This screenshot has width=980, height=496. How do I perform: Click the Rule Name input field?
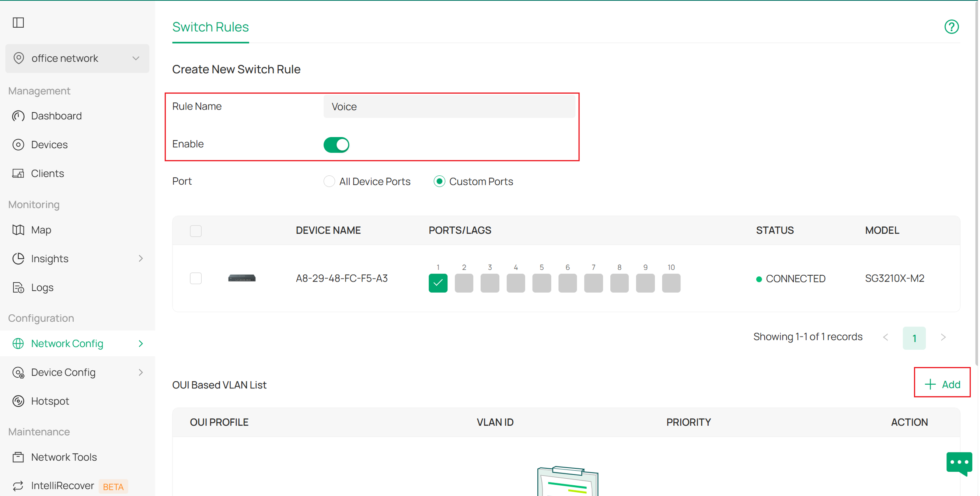point(449,106)
